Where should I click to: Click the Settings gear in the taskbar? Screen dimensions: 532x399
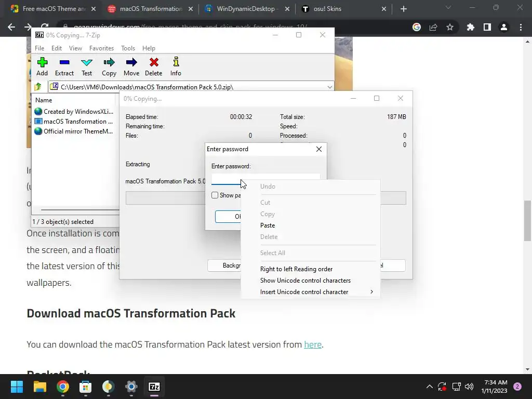(131, 387)
